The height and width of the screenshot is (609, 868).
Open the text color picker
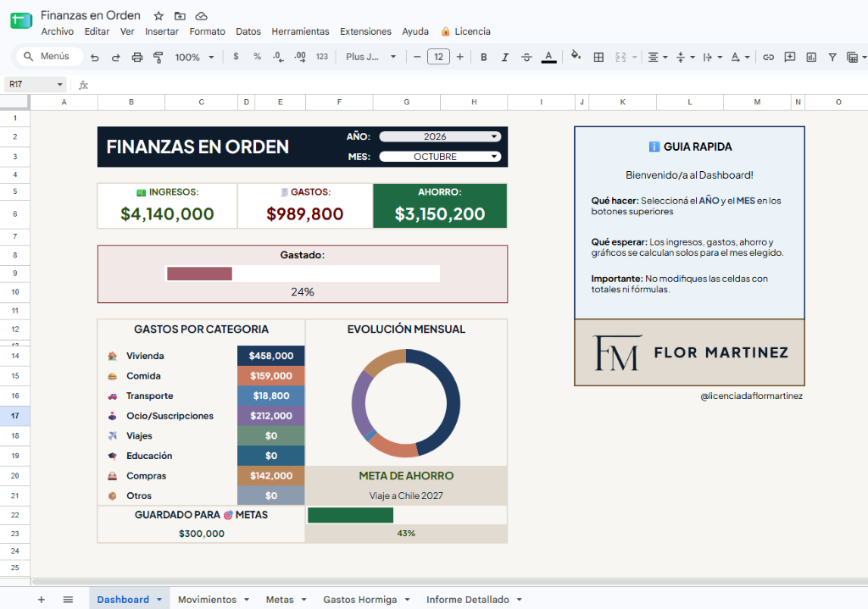[548, 57]
